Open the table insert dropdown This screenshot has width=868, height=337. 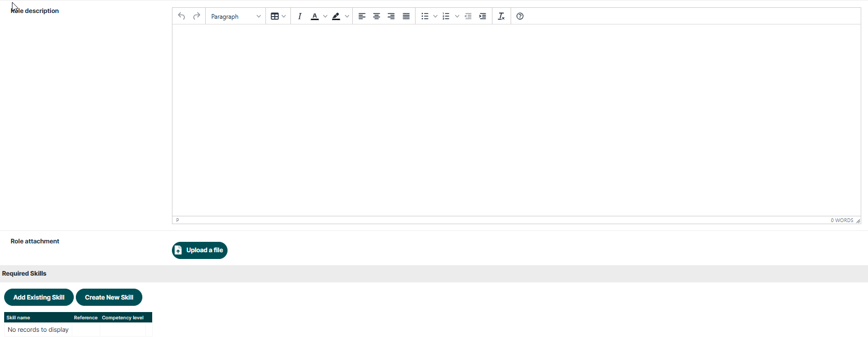[x=278, y=16]
